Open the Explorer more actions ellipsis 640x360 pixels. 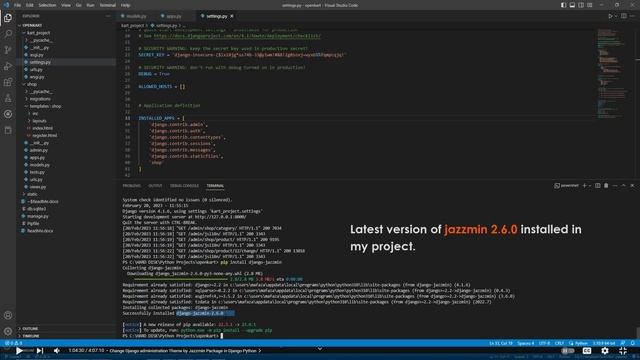click(108, 16)
